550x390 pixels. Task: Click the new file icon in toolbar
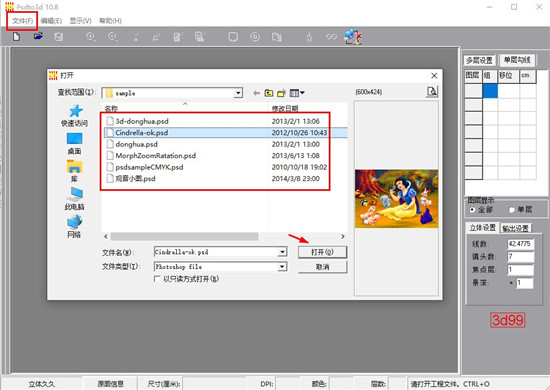point(16,36)
